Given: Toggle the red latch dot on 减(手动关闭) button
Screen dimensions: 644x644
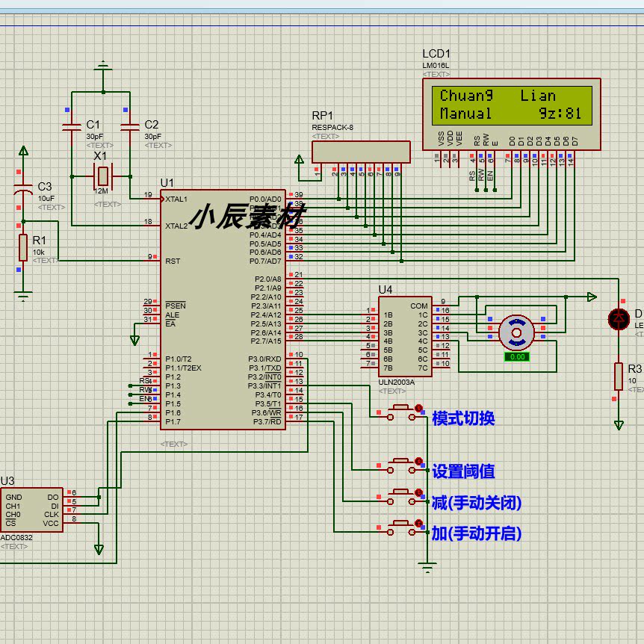Looking at the screenshot, I should 418,492.
